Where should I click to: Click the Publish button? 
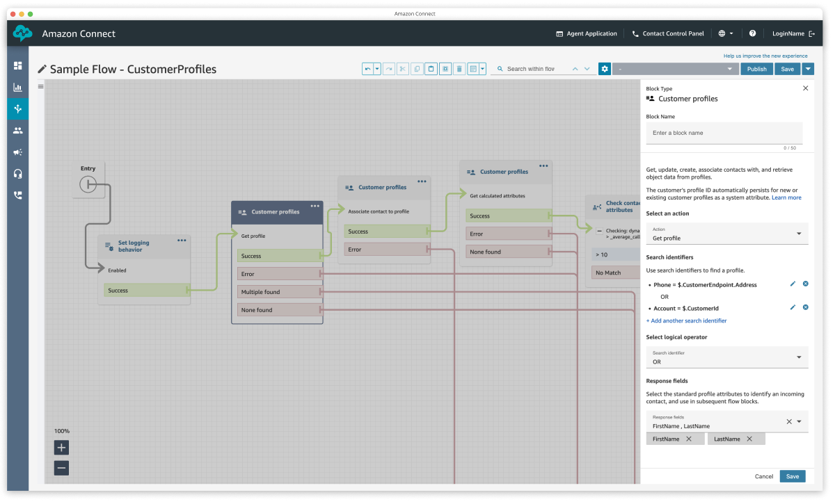[756, 69]
